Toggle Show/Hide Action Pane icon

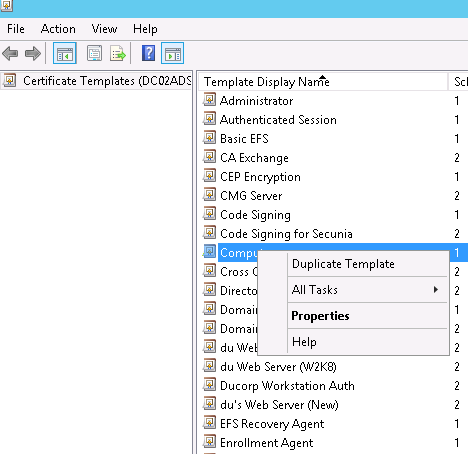pyautogui.click(x=172, y=53)
